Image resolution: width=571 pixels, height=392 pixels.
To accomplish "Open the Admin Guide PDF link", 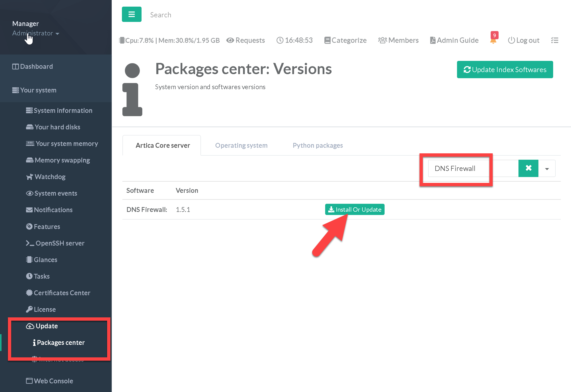I will [x=454, y=40].
